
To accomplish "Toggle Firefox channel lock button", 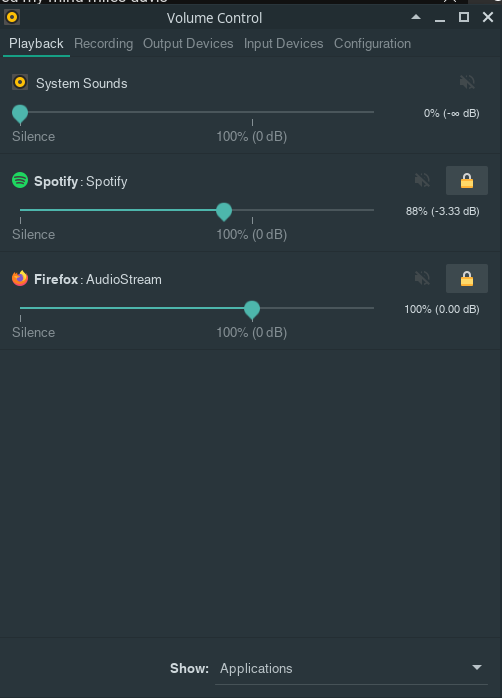I will pos(467,278).
